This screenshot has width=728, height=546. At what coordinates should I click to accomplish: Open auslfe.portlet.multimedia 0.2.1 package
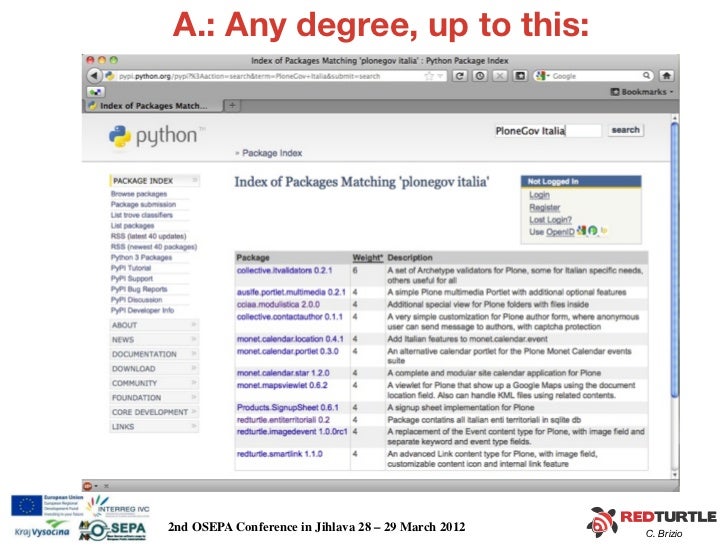[291, 292]
